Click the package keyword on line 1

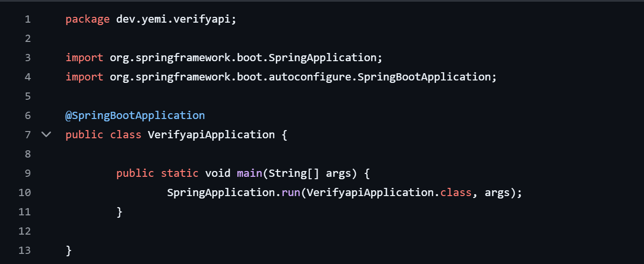coord(88,19)
